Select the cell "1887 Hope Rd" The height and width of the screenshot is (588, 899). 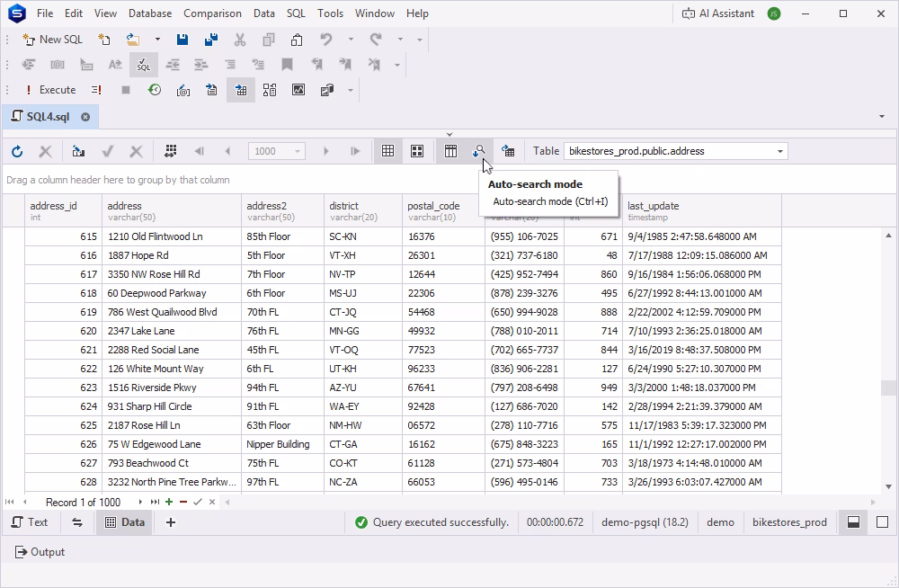pyautogui.click(x=172, y=255)
